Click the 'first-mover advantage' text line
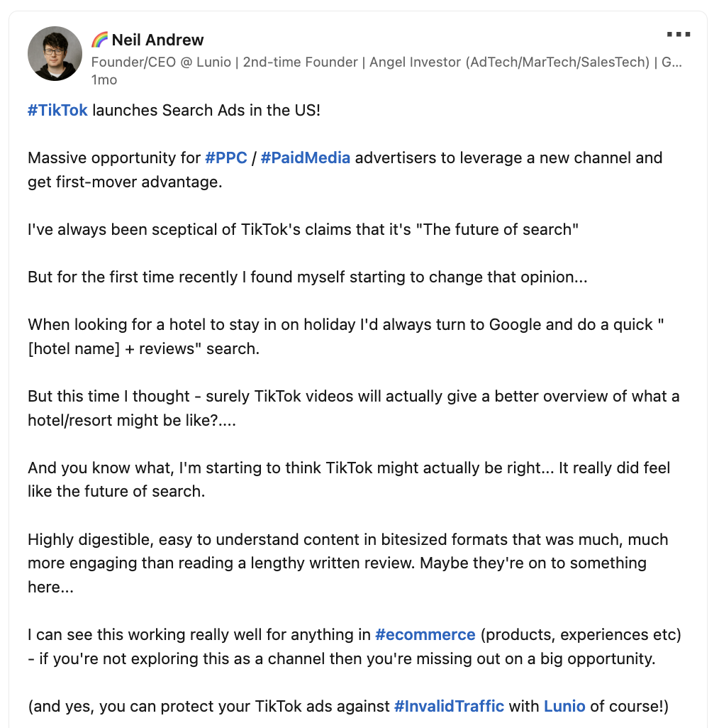Screen dimensions: 719x728 pyautogui.click(x=125, y=182)
